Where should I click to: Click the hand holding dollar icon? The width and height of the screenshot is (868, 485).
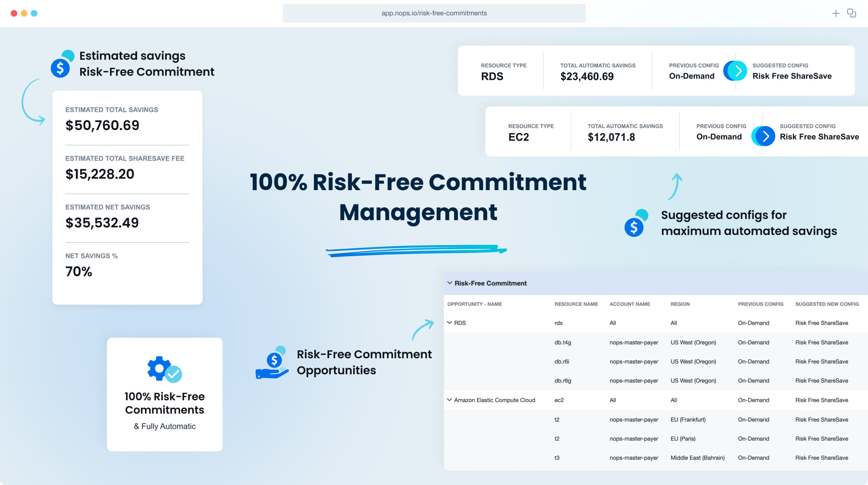(x=272, y=362)
